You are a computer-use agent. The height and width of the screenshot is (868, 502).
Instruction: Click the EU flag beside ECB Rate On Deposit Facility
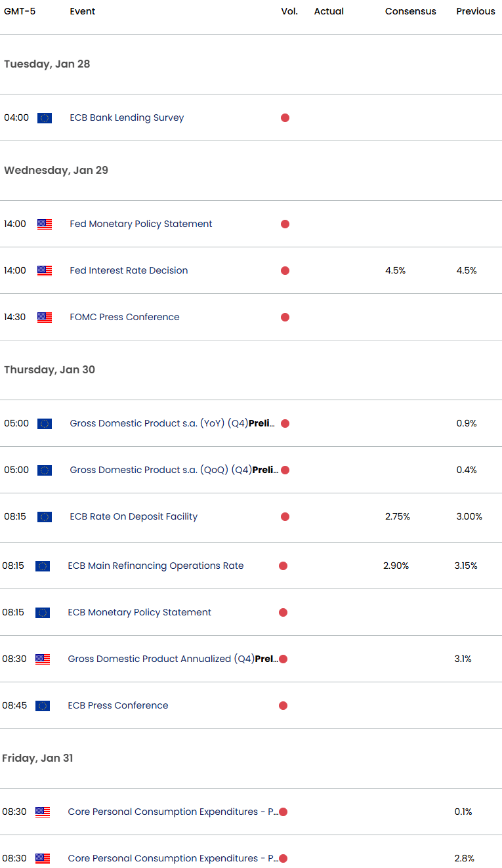(x=43, y=516)
